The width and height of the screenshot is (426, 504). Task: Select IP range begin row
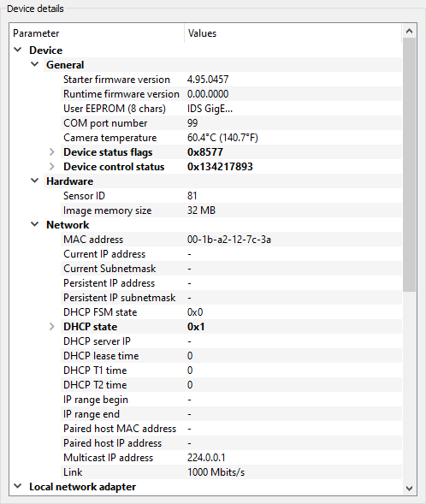click(231, 400)
